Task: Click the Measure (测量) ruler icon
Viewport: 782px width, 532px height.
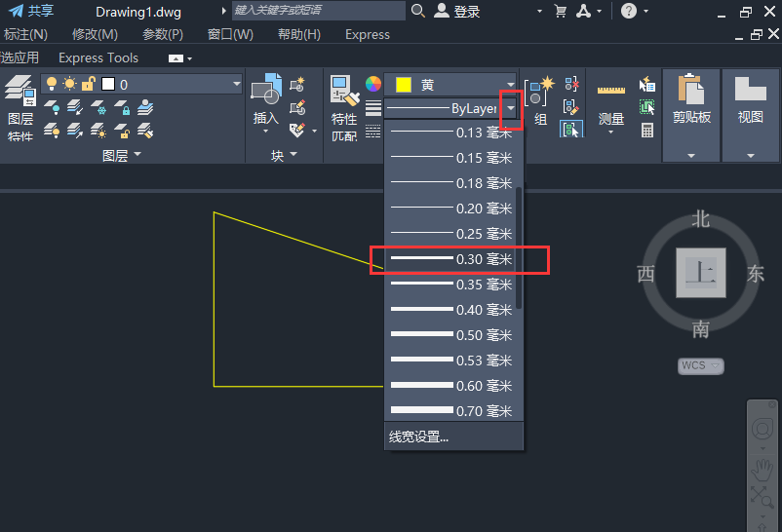Action: pos(611,90)
